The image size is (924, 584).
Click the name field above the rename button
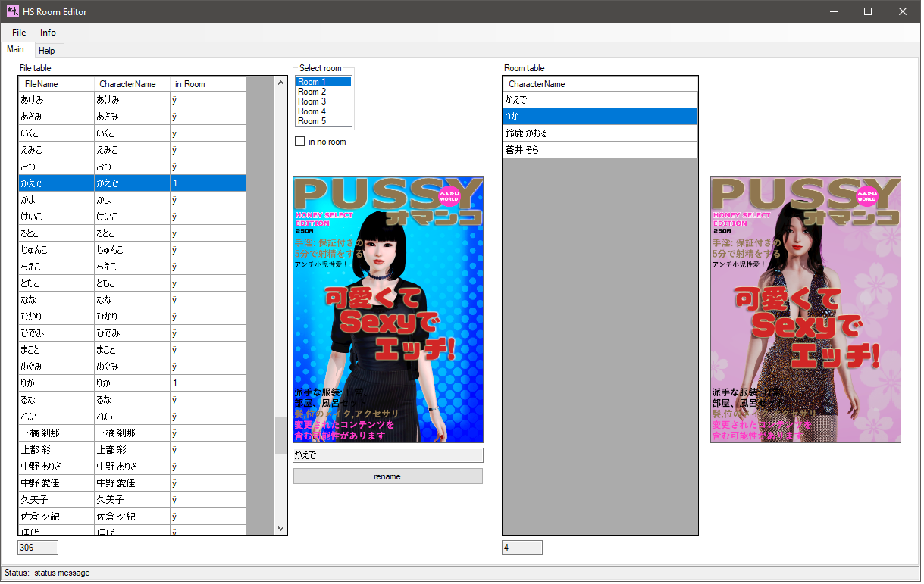coord(387,455)
